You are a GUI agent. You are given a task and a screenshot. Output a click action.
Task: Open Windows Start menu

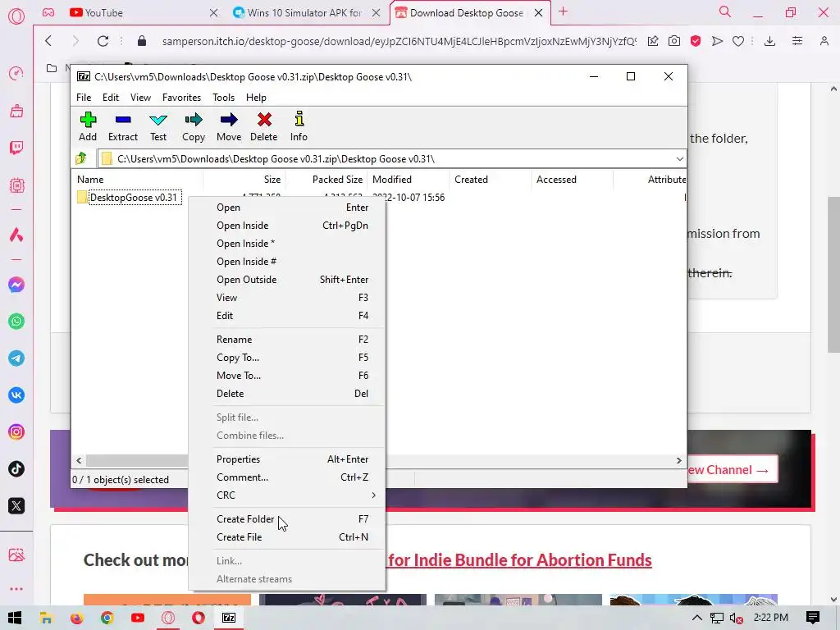(15, 618)
